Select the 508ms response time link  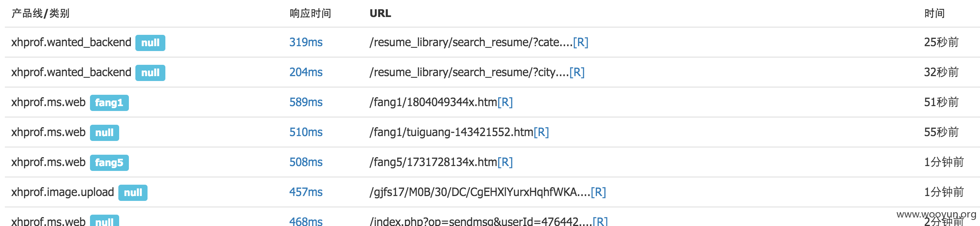tap(306, 162)
